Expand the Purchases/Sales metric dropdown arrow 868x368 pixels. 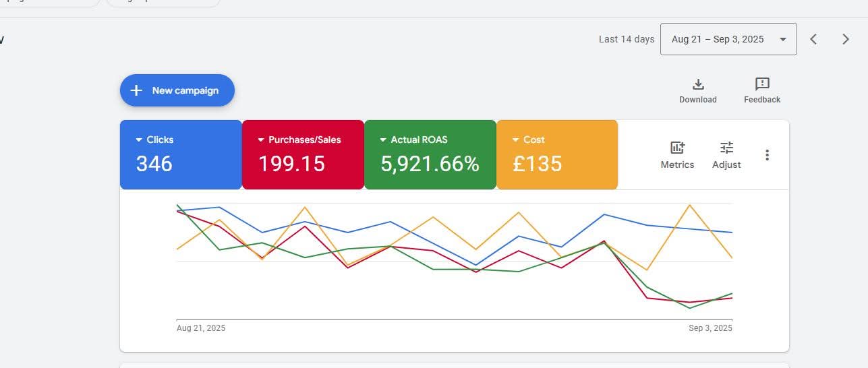261,140
